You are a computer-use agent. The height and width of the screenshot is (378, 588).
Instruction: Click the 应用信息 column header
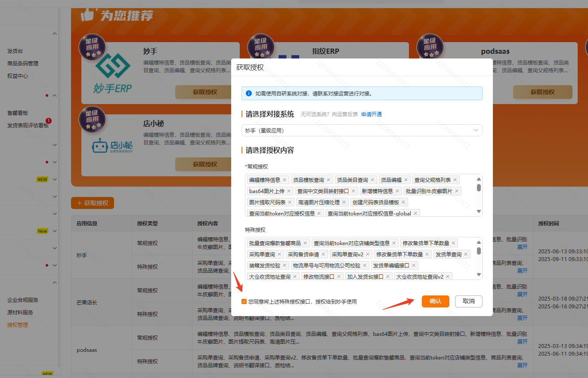87,224
